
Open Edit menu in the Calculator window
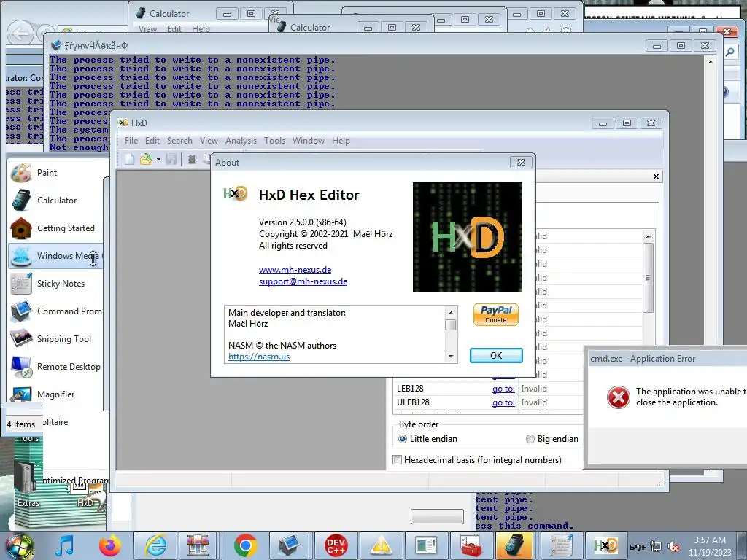[174, 29]
